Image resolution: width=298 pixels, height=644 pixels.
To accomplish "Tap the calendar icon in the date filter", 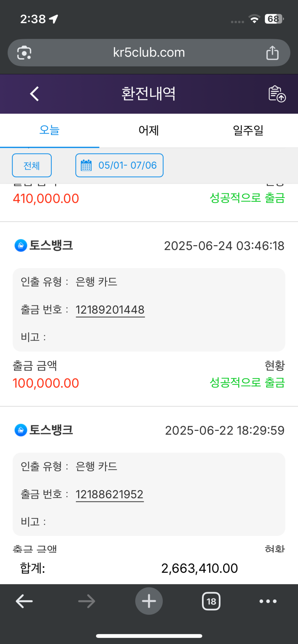I will 86,165.
